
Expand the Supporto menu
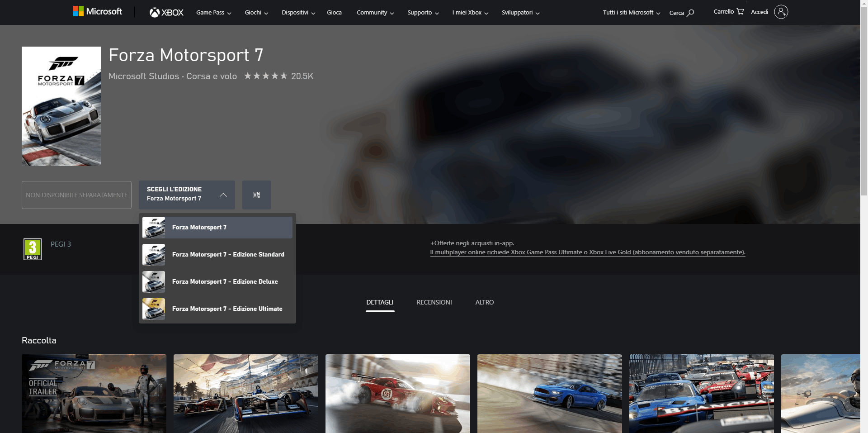click(x=423, y=13)
